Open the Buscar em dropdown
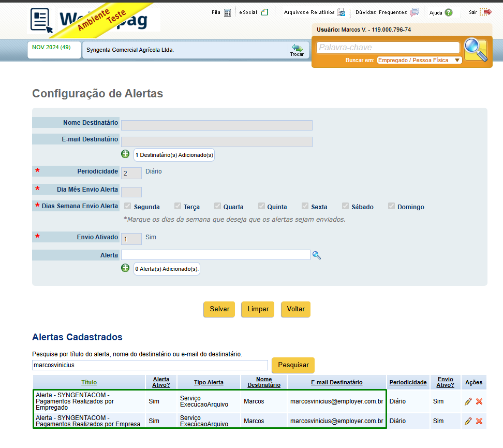The height and width of the screenshot is (448, 503). [x=419, y=61]
